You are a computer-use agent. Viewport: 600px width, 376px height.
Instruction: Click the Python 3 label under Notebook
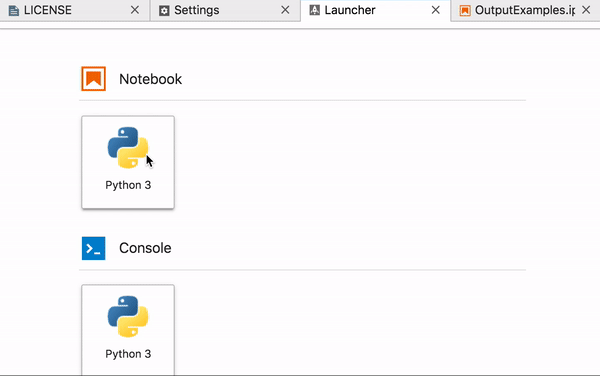point(128,185)
